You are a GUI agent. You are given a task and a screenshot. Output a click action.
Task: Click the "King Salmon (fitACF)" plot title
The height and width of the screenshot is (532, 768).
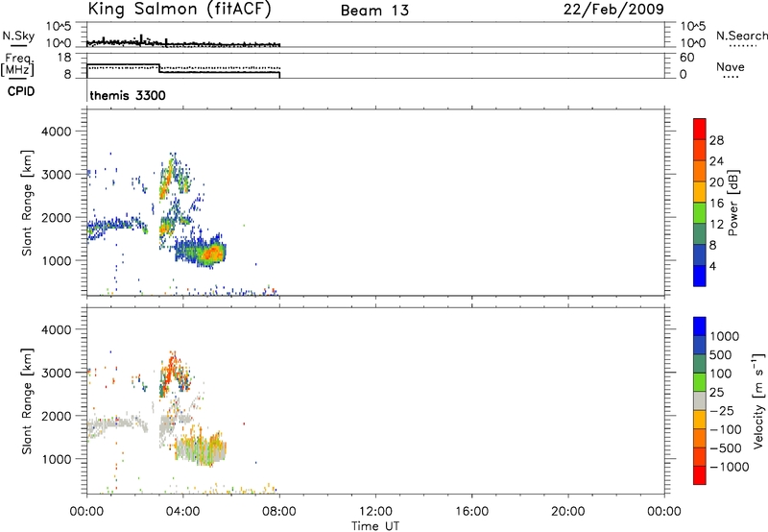tap(180, 10)
